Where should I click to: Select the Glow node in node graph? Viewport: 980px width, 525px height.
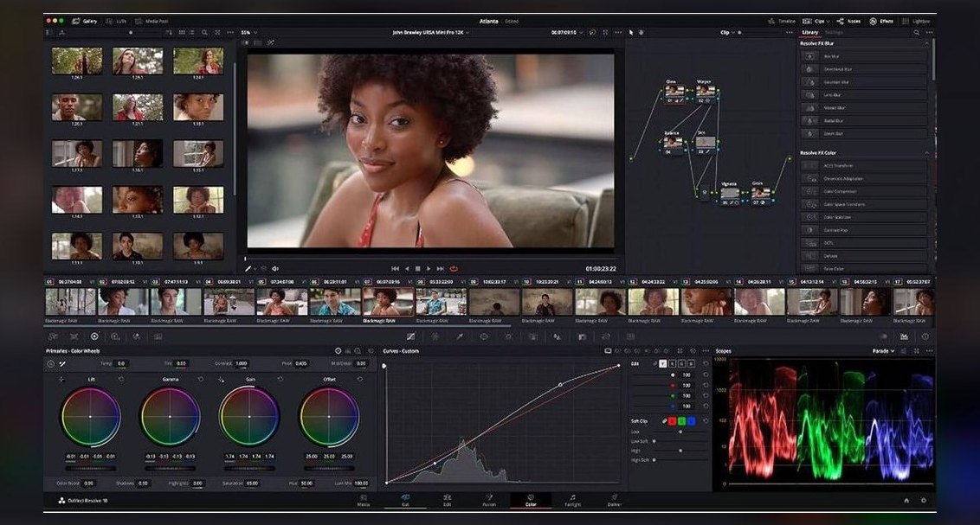coord(674,92)
